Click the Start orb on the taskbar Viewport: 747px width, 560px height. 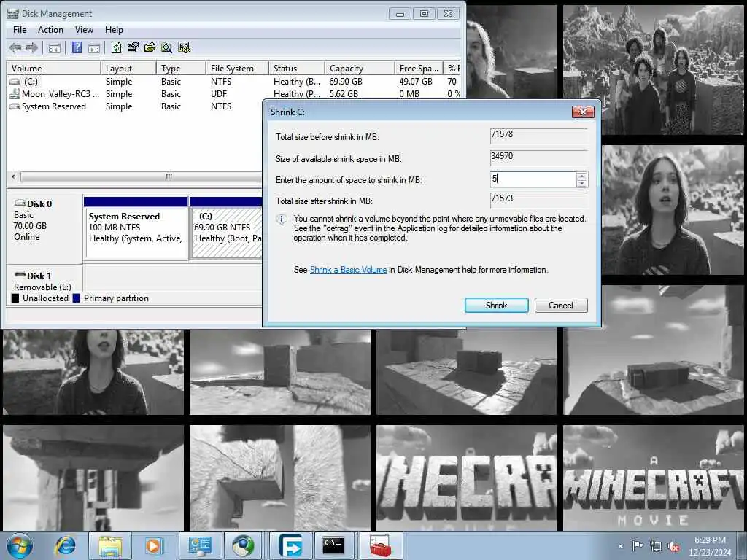(20, 545)
